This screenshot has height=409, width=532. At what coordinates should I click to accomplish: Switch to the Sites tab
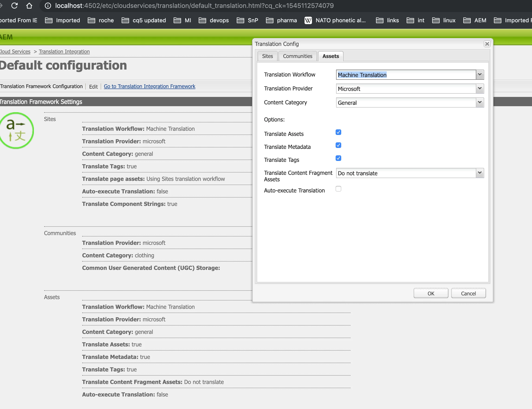click(267, 56)
